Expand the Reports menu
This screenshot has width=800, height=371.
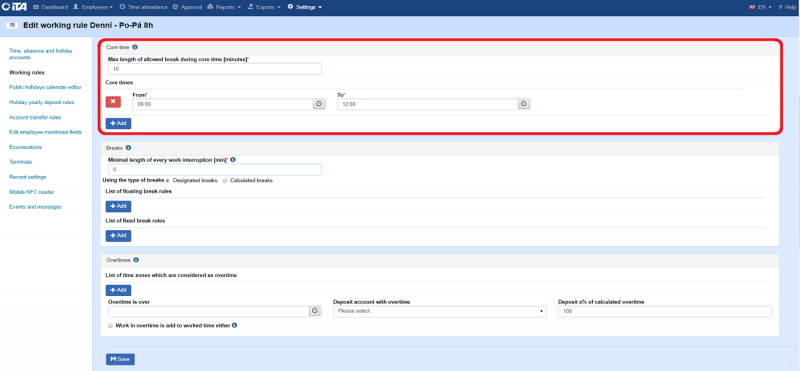pyautogui.click(x=224, y=7)
